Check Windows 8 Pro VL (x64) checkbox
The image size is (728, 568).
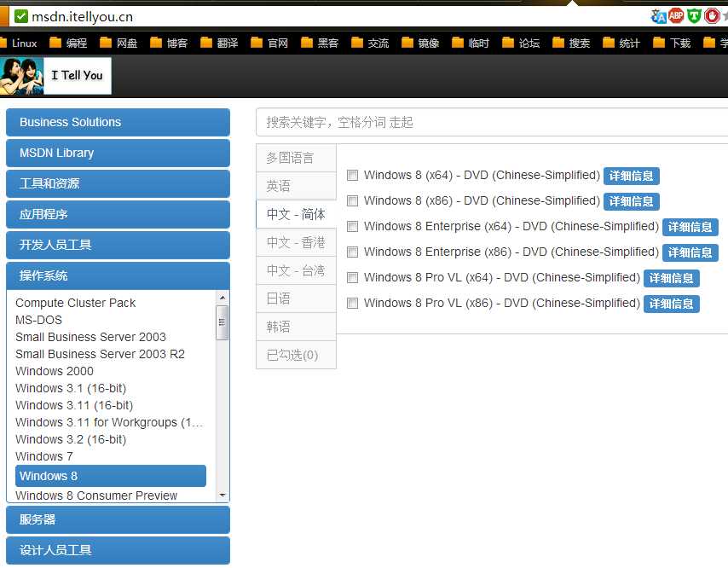click(x=352, y=277)
